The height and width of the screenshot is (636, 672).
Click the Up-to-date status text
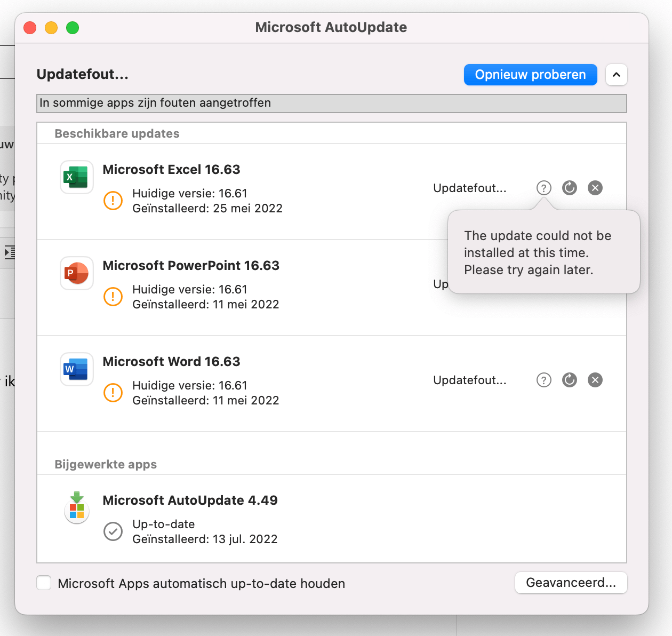pos(164,524)
